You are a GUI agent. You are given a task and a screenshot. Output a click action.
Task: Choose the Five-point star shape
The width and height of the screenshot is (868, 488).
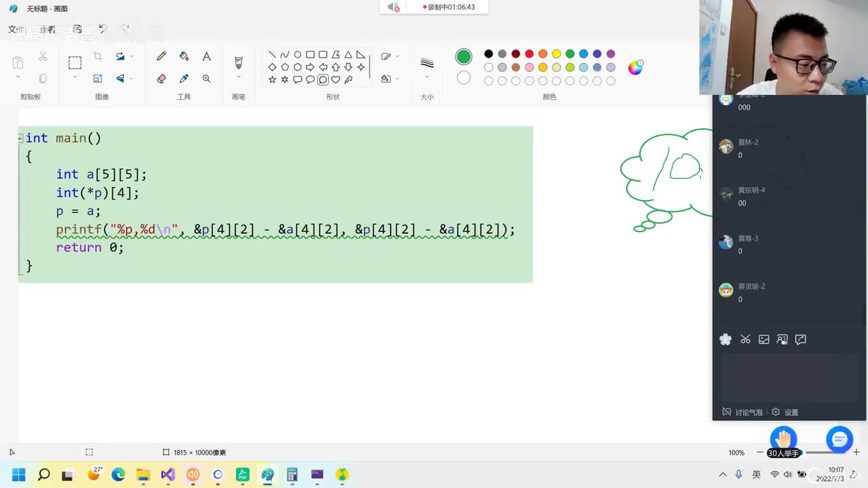[272, 79]
